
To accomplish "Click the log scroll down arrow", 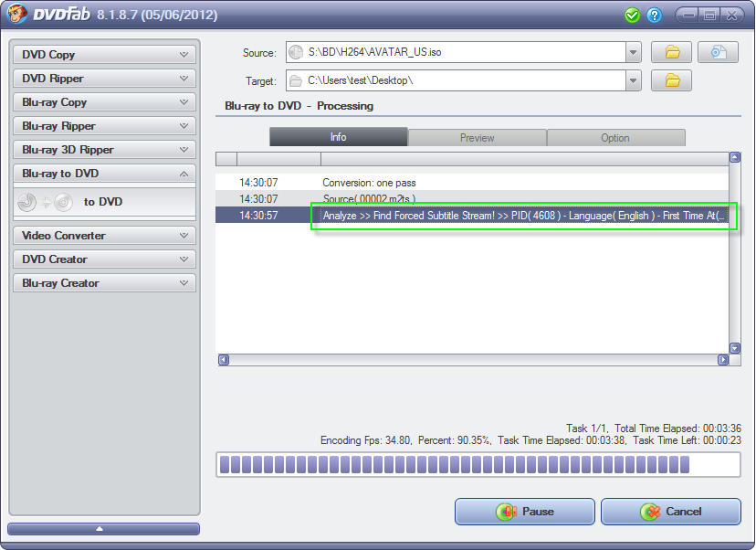I will (x=735, y=348).
